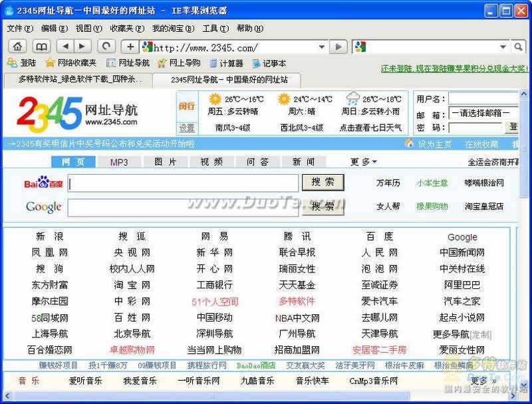This screenshot has width=532, height=404.
Task: Click the Google 搜索 button
Action: tap(323, 207)
